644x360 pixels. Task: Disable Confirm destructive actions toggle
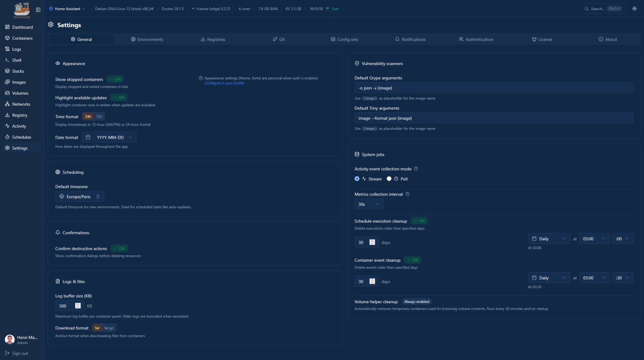119,248
